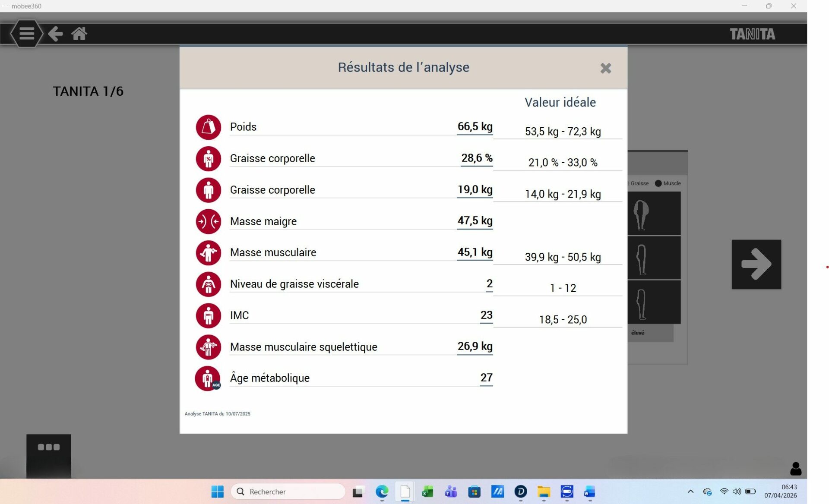The image size is (829, 504).
Task: Select the Masse maigre icon
Action: click(x=208, y=221)
